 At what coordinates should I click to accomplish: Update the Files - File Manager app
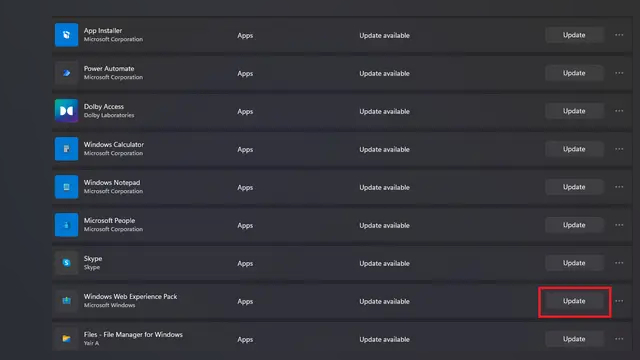[574, 339]
